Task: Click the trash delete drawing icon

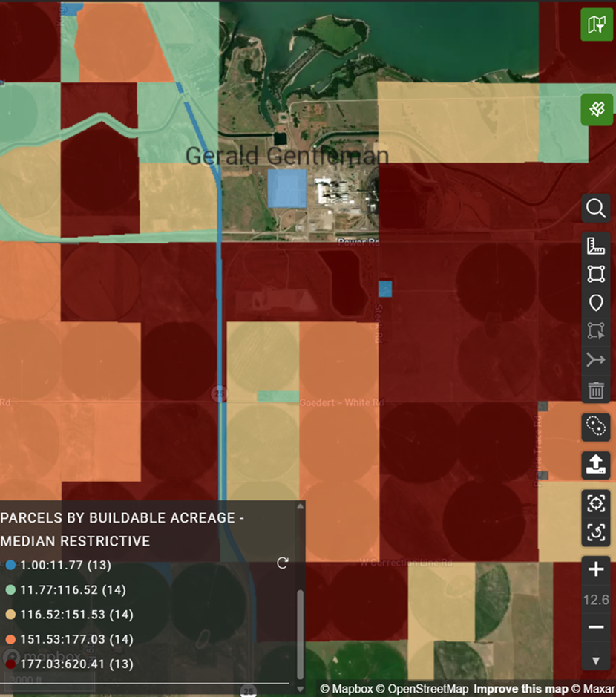Action: point(596,389)
